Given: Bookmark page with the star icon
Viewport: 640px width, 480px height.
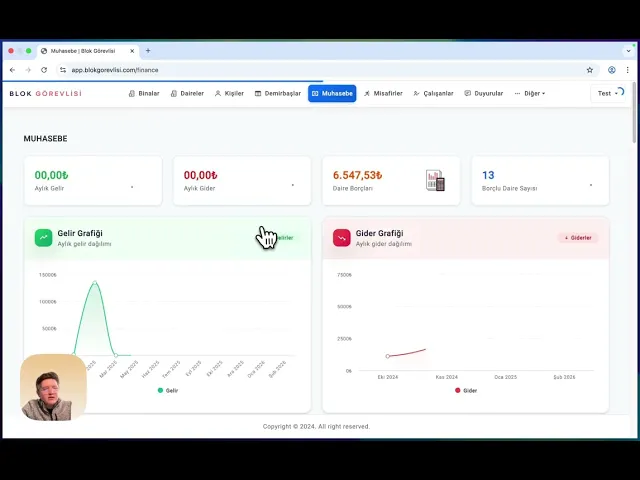Looking at the screenshot, I should tap(590, 70).
